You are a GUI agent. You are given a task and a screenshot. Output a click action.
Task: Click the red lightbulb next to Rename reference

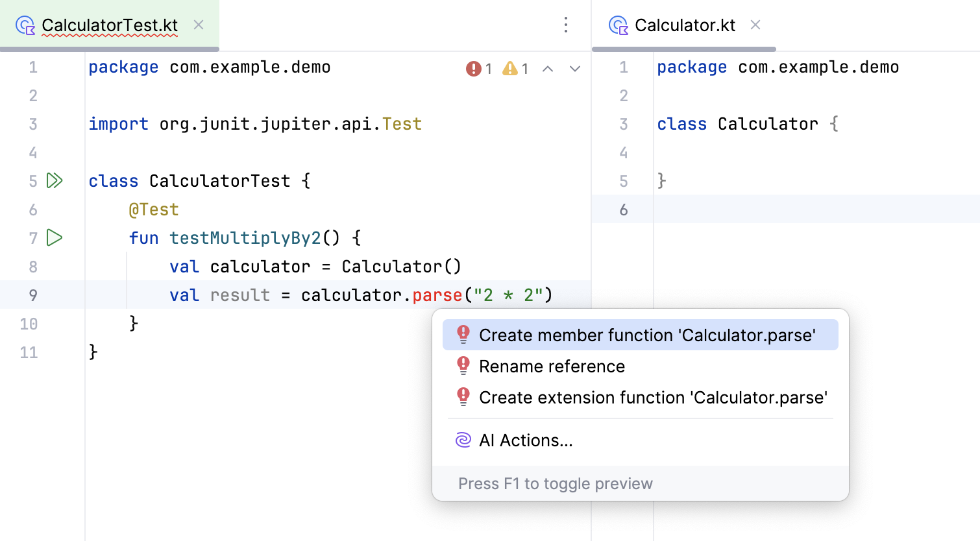coord(463,366)
